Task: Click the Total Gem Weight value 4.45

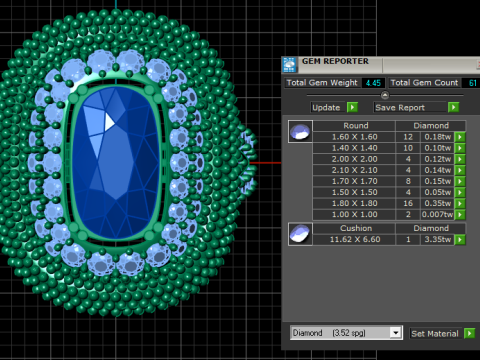Action: pos(373,83)
